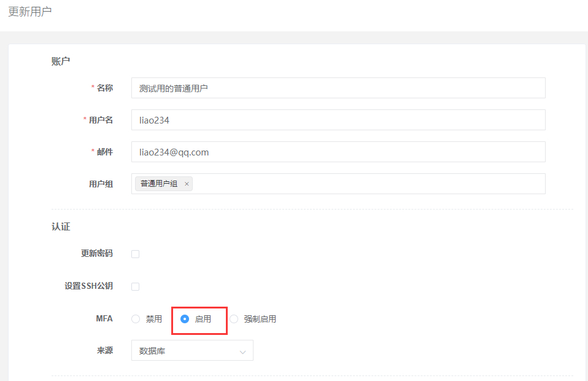Select the MFA 禁用 radio button

(x=135, y=319)
